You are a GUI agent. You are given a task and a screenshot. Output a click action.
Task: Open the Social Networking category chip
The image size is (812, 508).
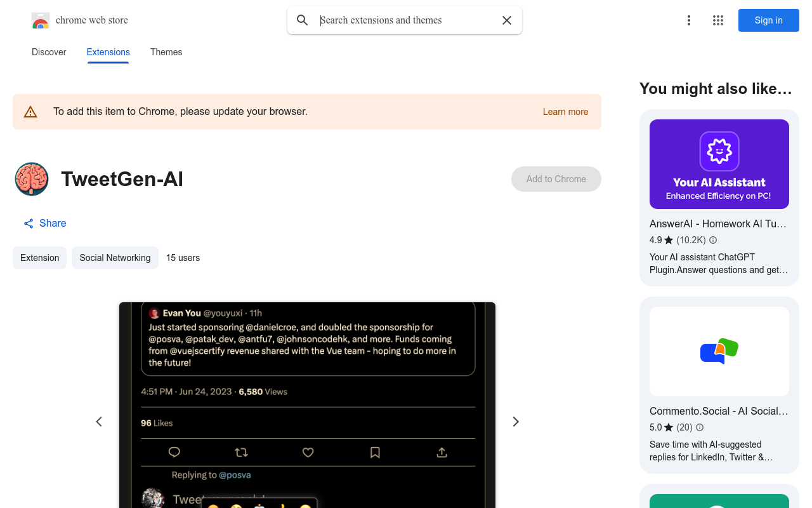point(115,258)
